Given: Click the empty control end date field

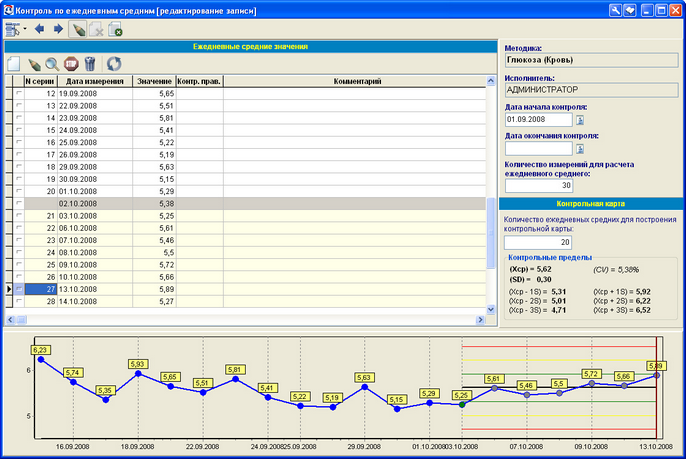Looking at the screenshot, I should 539,149.
